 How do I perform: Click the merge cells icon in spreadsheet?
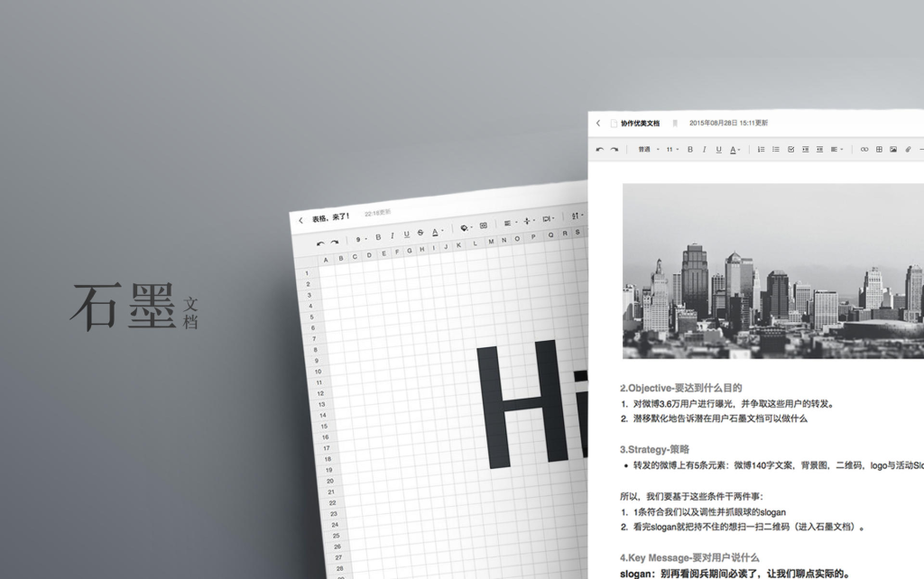pyautogui.click(x=483, y=225)
